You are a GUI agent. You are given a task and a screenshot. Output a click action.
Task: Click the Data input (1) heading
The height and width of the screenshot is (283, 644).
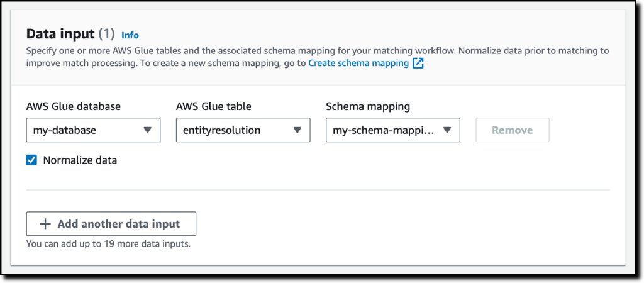pyautogui.click(x=70, y=34)
